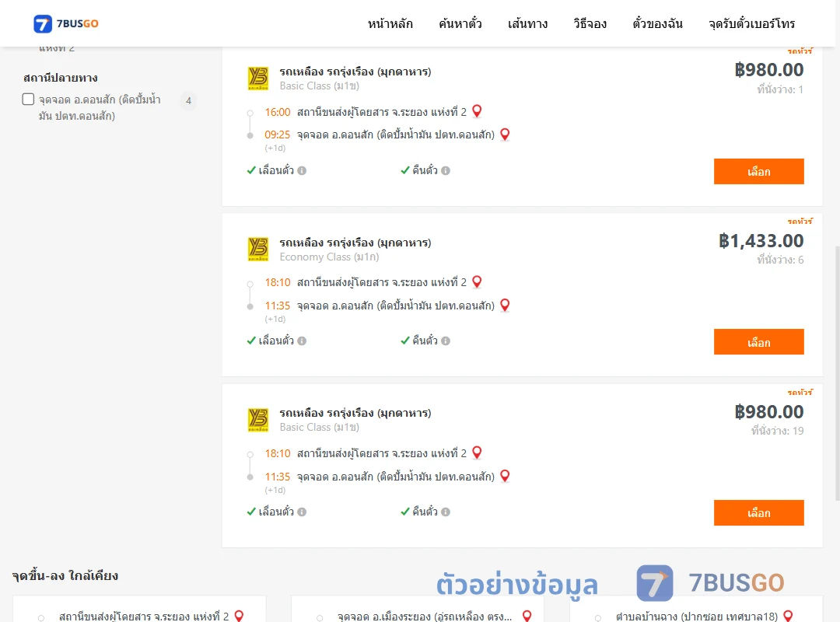Click map pin beside ตำบลบ้านฉาง nearby stop

(788, 616)
